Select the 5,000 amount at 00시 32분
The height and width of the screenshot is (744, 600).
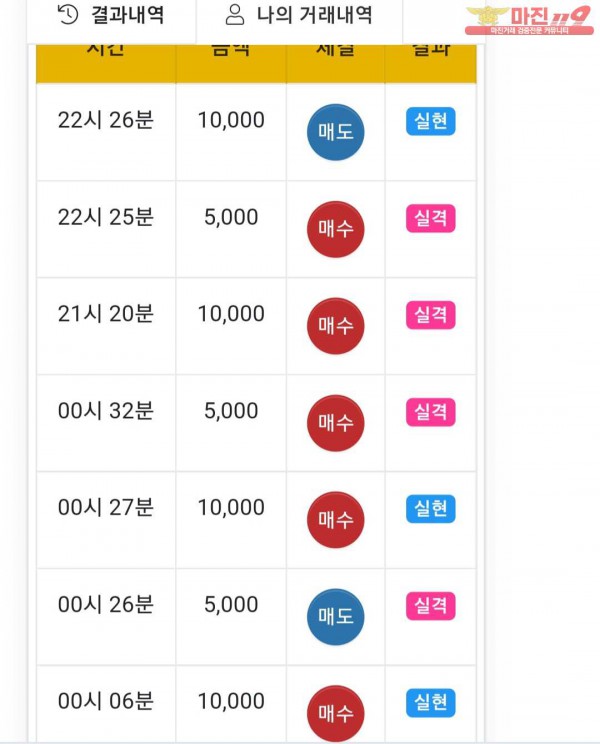click(x=231, y=411)
